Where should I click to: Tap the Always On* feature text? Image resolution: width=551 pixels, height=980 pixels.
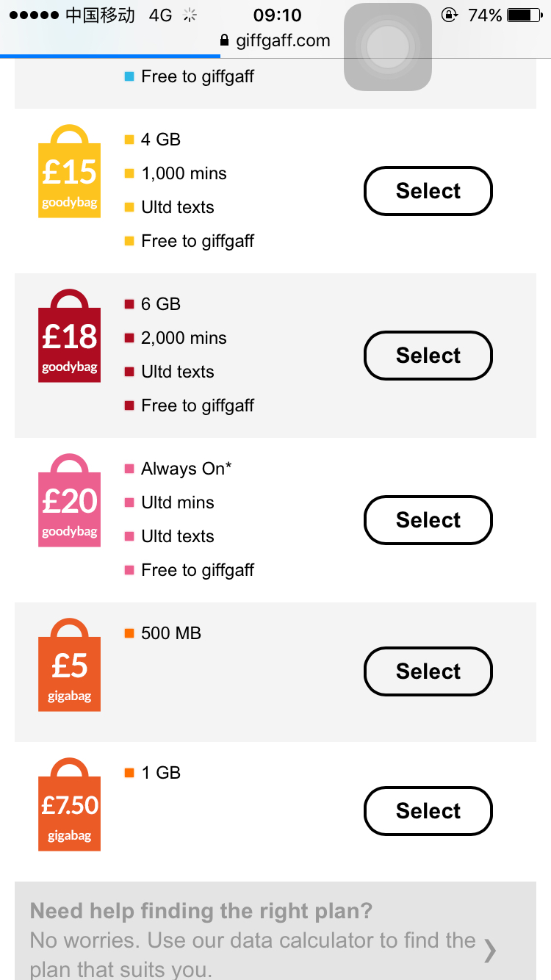[x=187, y=469]
